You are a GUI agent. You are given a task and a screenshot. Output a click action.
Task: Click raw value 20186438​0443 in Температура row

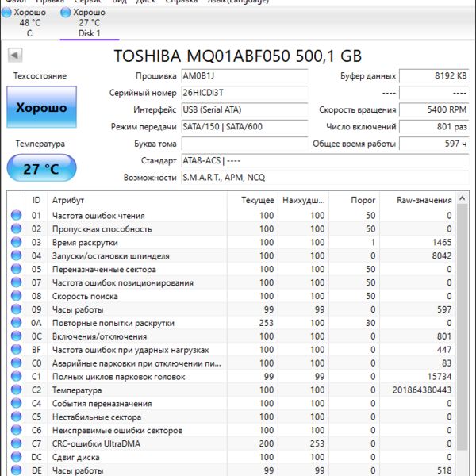click(x=422, y=390)
